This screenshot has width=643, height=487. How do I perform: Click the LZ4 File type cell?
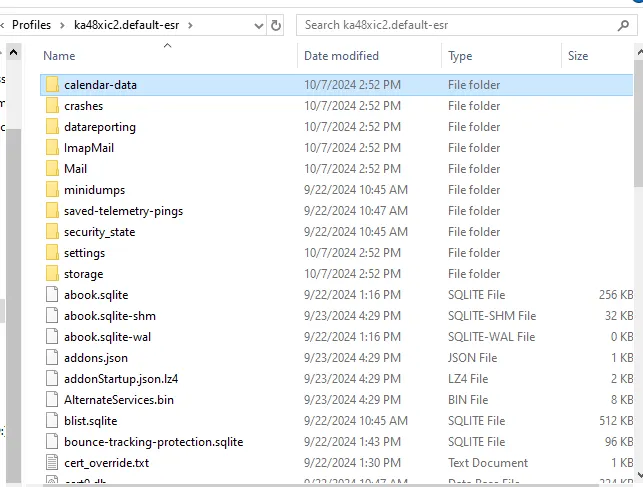[x=468, y=378]
